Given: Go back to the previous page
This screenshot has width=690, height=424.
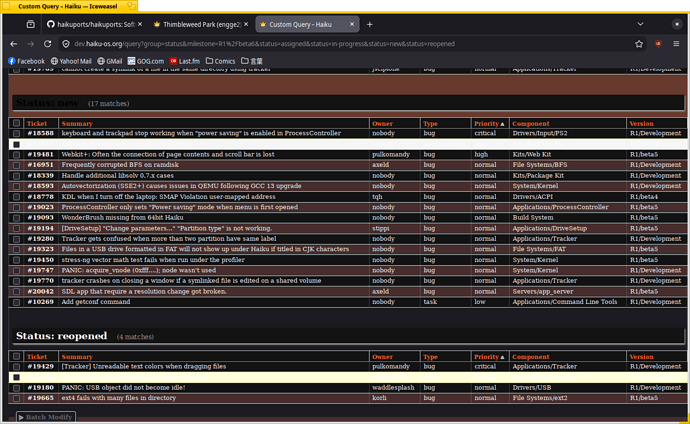Looking at the screenshot, I should pos(14,44).
